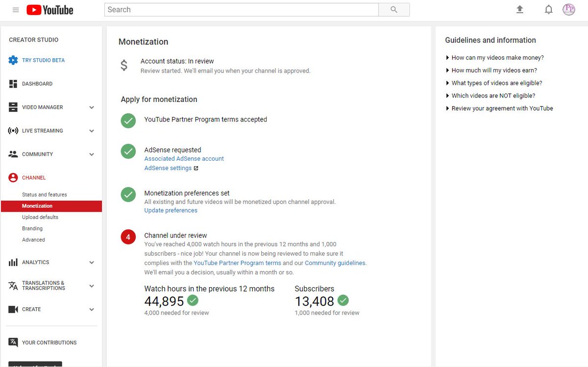
Task: Click the green check next to 13,408
Action: (x=343, y=300)
